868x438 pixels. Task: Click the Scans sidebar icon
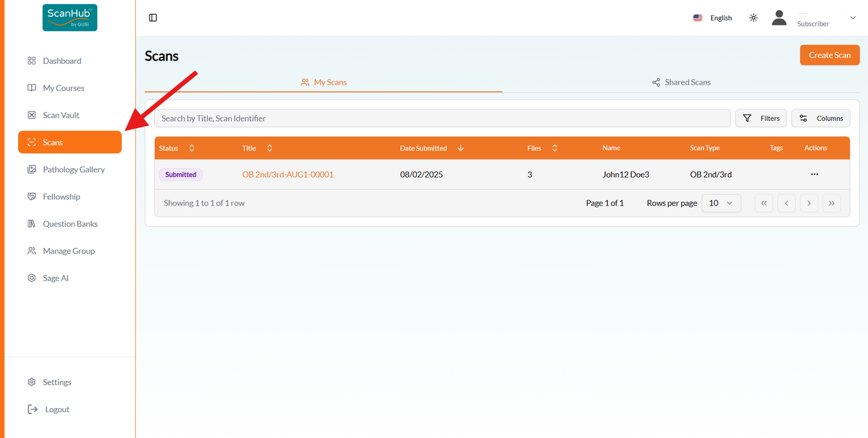click(x=32, y=142)
